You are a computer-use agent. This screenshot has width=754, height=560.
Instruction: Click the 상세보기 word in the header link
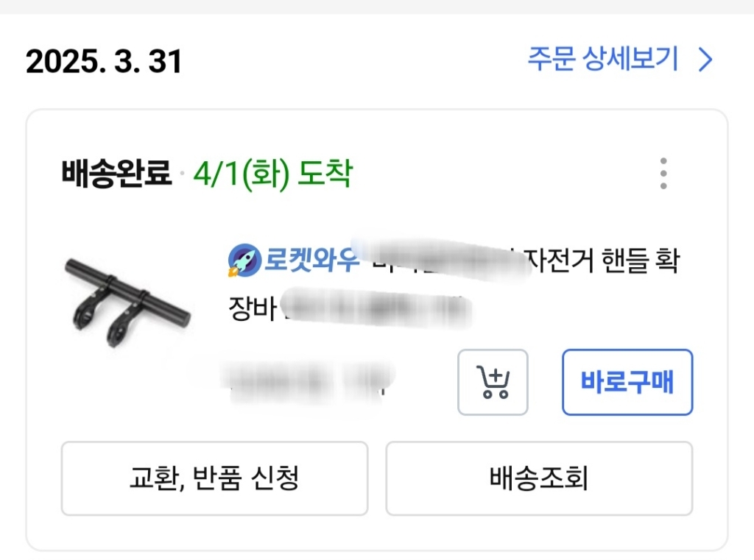click(630, 59)
